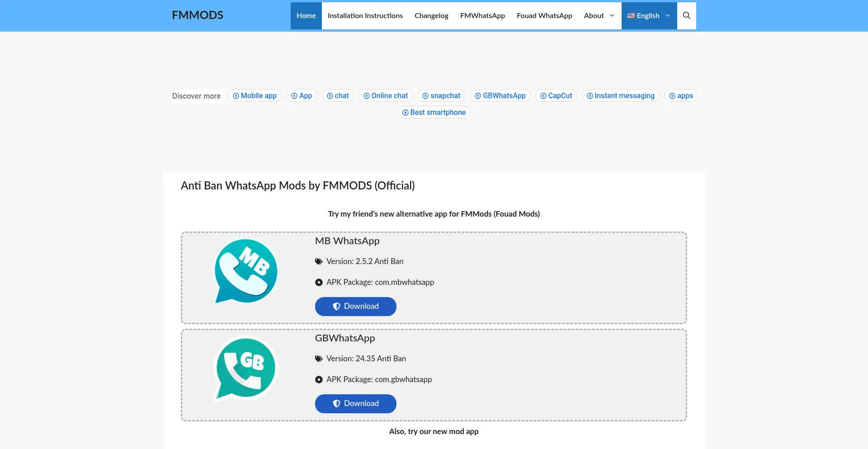This screenshot has width=868, height=449.
Task: Choose the CapCut discover tag
Action: (556, 95)
